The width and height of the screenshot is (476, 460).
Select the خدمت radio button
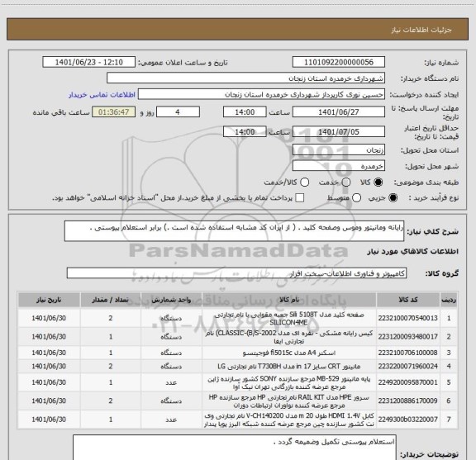[346, 183]
